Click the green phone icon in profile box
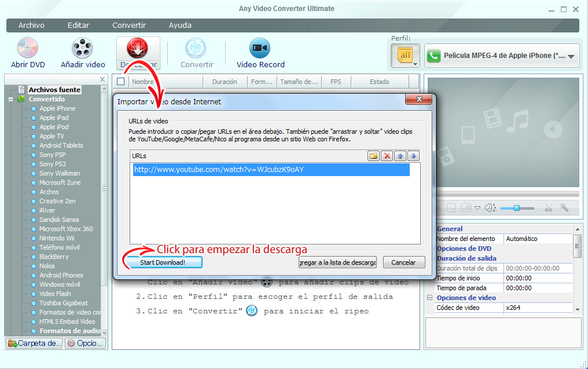This screenshot has width=588, height=369. (x=434, y=56)
